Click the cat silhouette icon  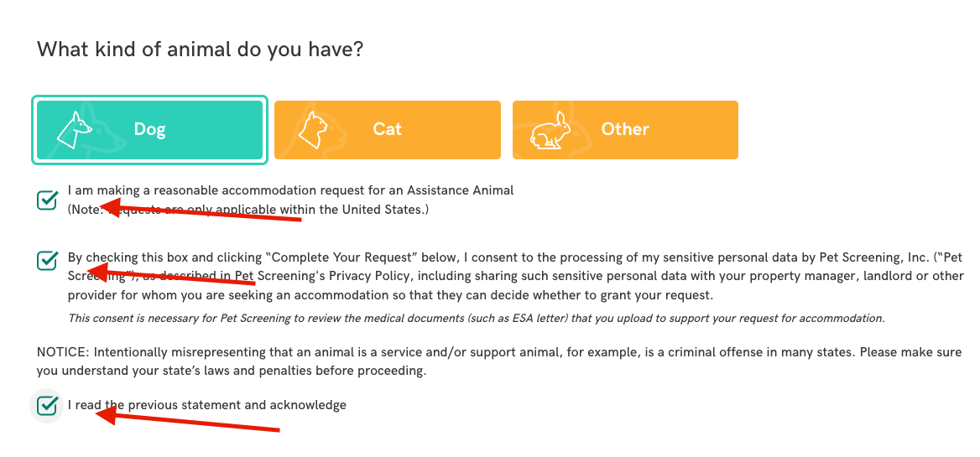click(x=311, y=130)
